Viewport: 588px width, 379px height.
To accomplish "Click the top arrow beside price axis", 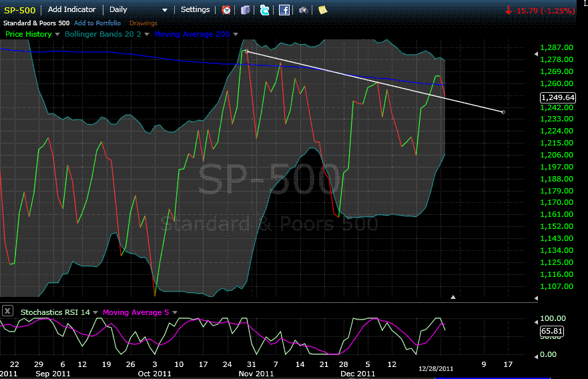I will tap(536, 54).
